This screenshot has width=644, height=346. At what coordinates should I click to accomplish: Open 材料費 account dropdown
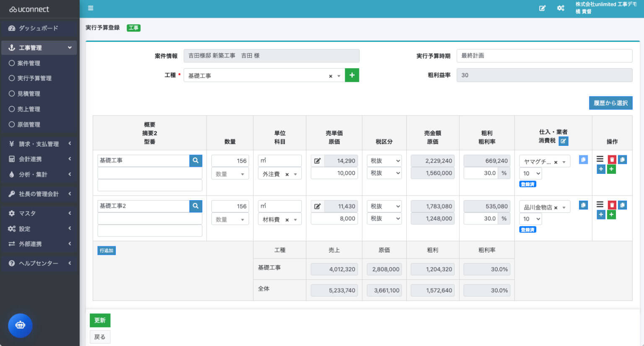pyautogui.click(x=296, y=220)
